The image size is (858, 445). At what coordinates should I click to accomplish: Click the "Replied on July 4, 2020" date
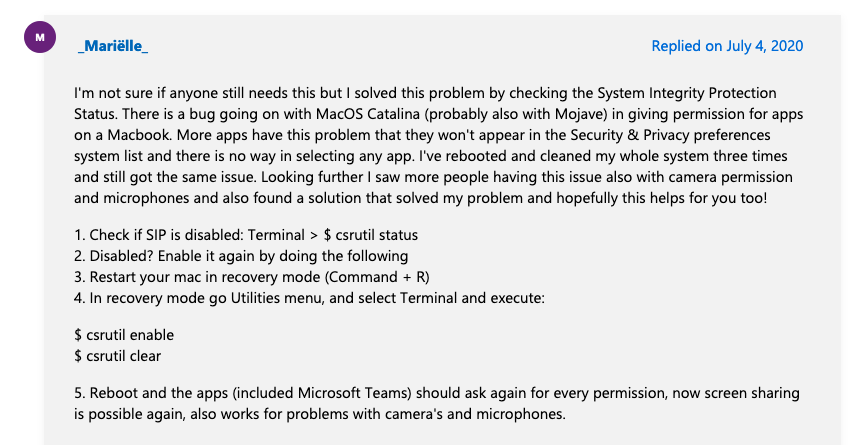point(727,46)
